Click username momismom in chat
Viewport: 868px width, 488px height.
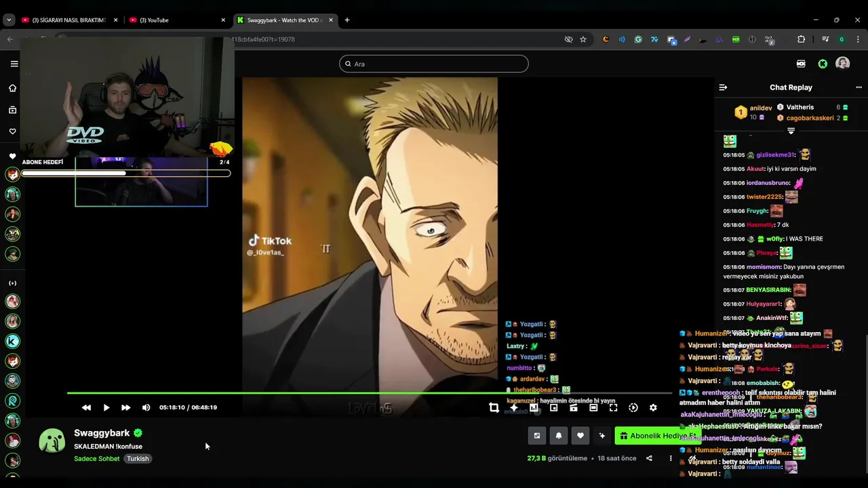[x=763, y=267]
